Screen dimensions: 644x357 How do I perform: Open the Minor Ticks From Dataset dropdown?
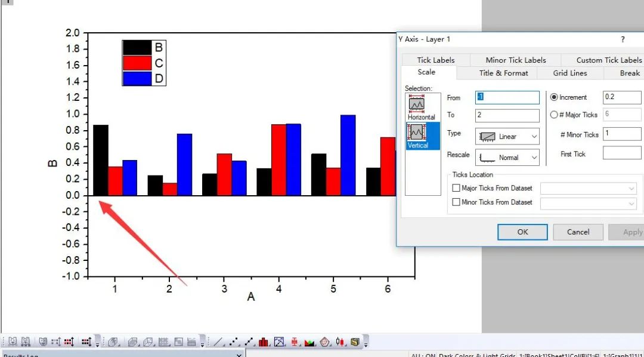click(589, 204)
